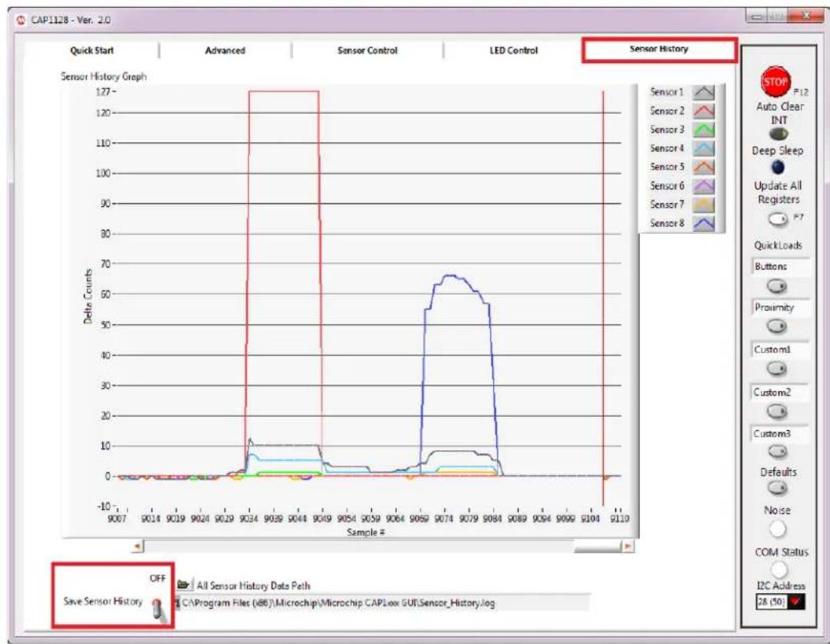Click the Sensor 7 yellow legend icon
Image resolution: width=830 pixels, height=644 pixels.
(x=704, y=205)
